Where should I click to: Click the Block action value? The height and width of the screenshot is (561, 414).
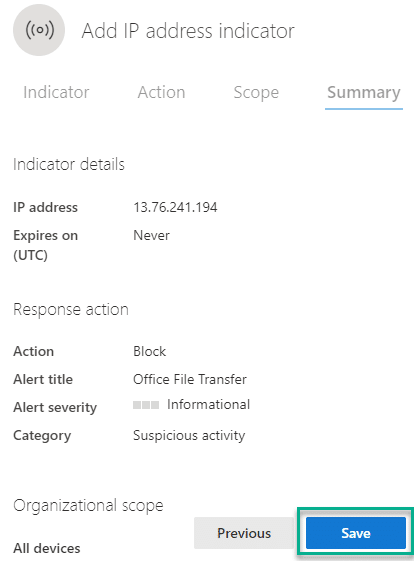click(x=150, y=351)
